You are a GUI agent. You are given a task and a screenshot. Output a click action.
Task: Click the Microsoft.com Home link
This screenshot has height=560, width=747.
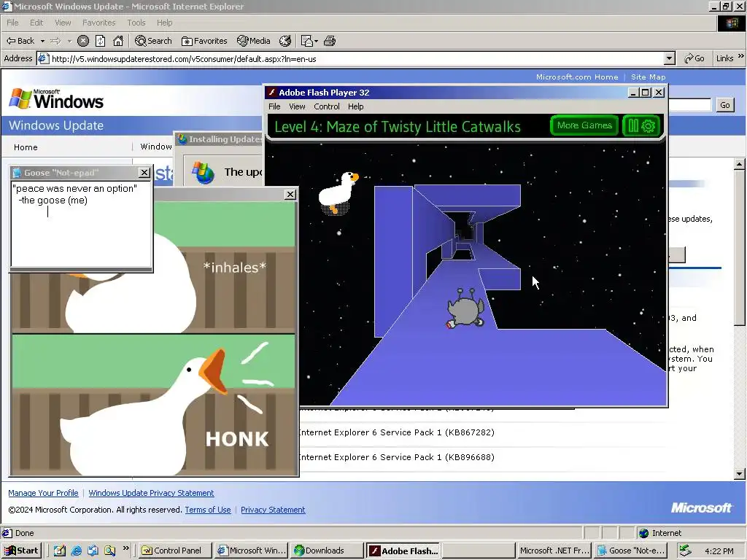[x=577, y=77]
